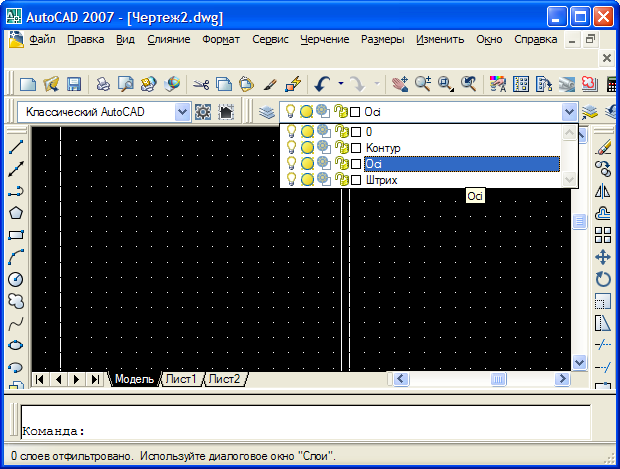Paste from clipboard using the Paste icon
620x469 pixels.
247,84
